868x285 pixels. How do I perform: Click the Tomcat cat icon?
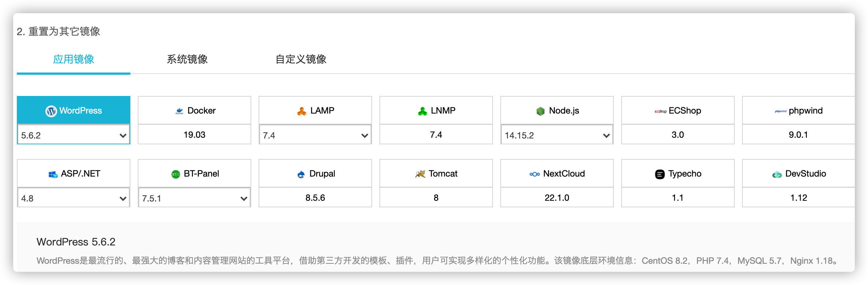pos(420,174)
